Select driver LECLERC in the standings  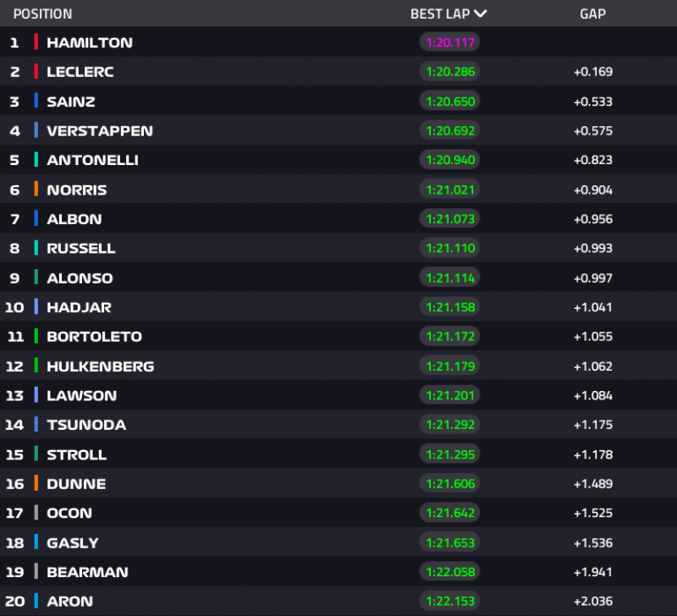[x=80, y=72]
